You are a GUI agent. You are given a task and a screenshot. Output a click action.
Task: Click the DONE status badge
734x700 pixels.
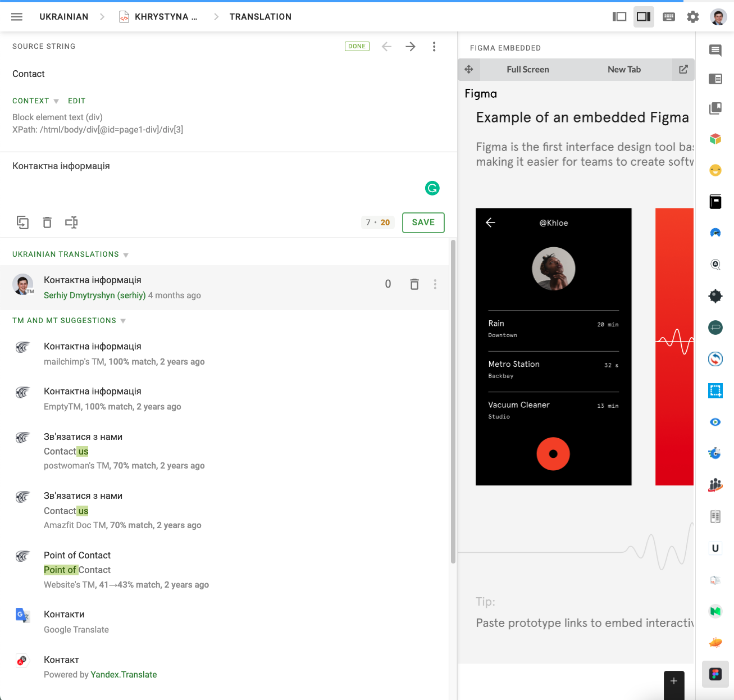point(357,47)
